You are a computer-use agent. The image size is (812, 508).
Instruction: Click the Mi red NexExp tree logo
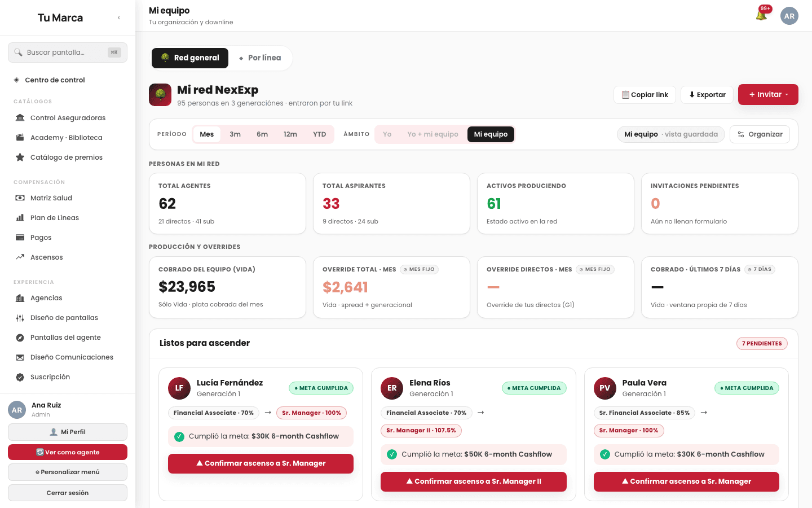[x=160, y=95]
